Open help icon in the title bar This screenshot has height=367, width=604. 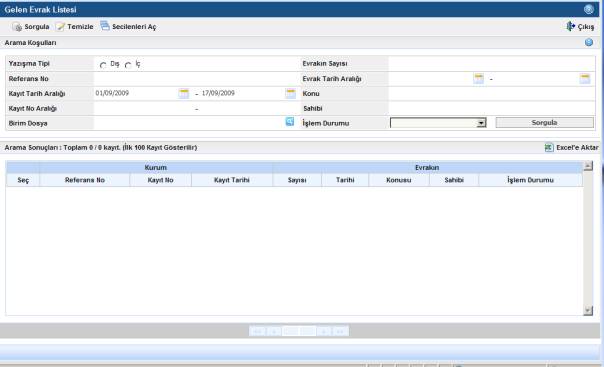[589, 9]
